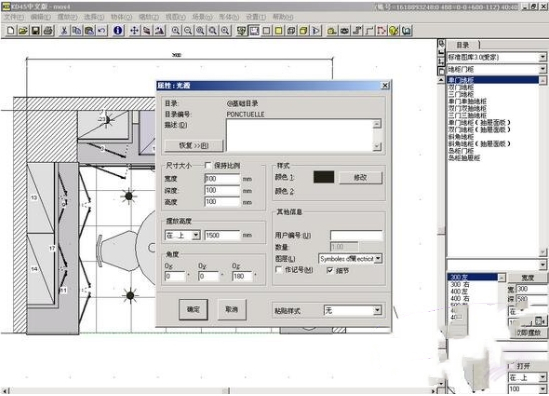Screen dimensions: 549x396
Task: Click the 确定 button
Action: click(x=193, y=310)
